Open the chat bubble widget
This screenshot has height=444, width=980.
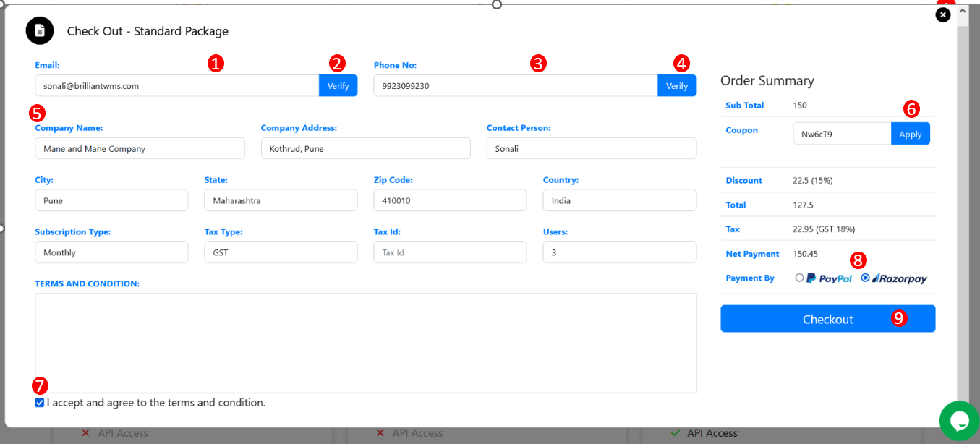click(959, 421)
